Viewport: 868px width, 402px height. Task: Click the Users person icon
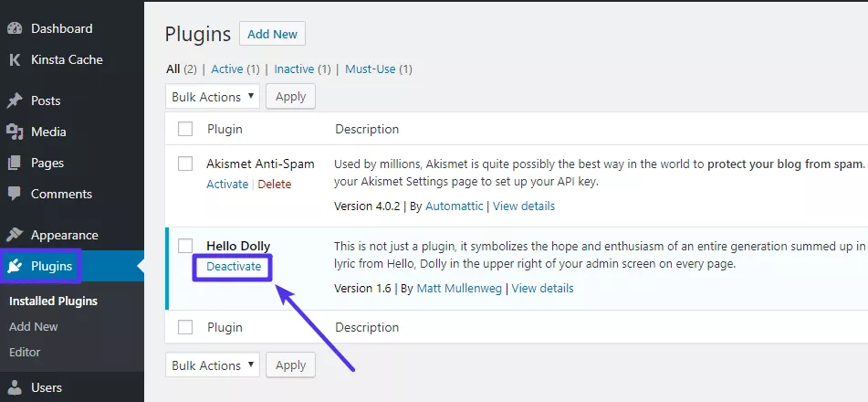point(15,387)
